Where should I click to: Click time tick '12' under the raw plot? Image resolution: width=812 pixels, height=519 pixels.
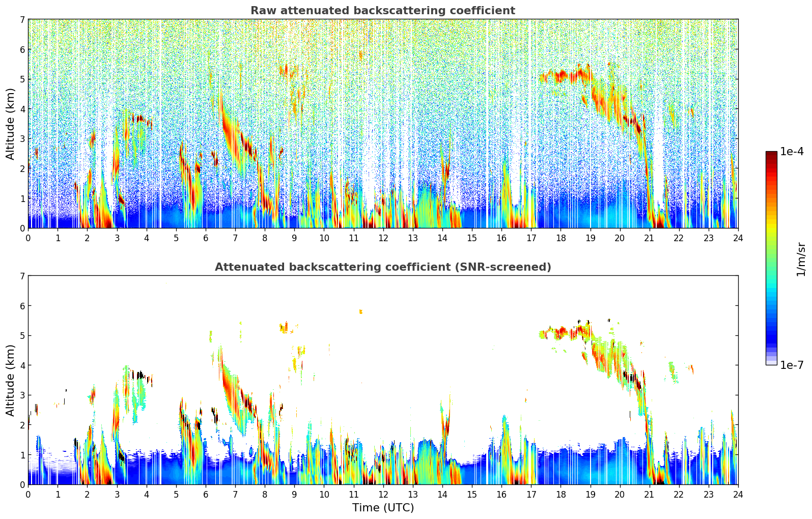click(x=383, y=238)
